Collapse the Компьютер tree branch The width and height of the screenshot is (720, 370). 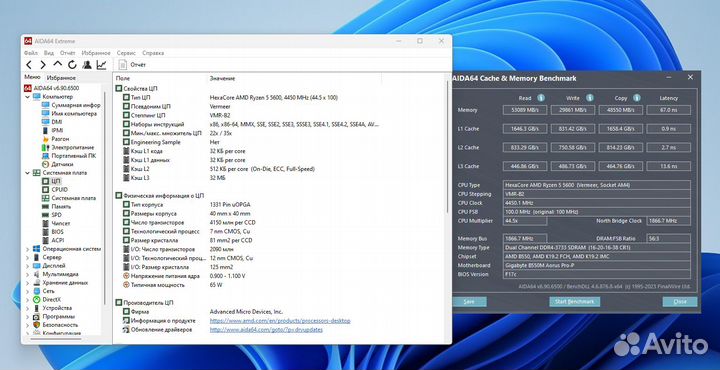coord(28,97)
